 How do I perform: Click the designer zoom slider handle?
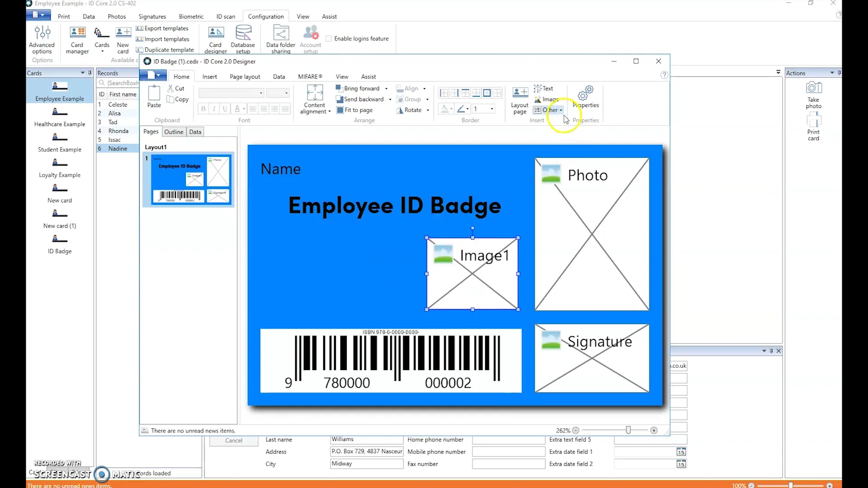[x=628, y=430]
